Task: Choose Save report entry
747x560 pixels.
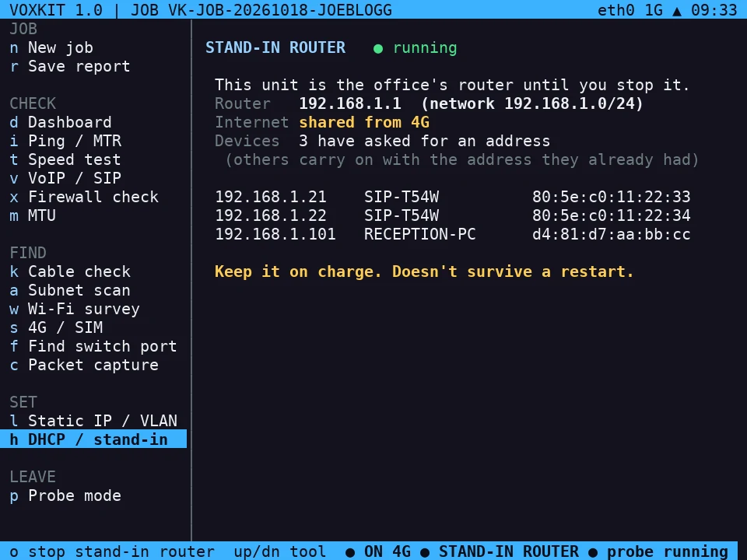Action: coord(93,66)
